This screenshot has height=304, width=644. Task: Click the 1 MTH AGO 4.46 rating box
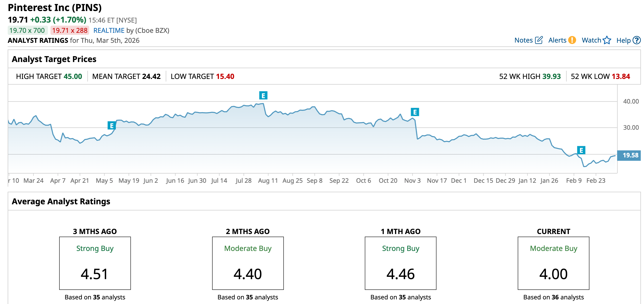400,263
